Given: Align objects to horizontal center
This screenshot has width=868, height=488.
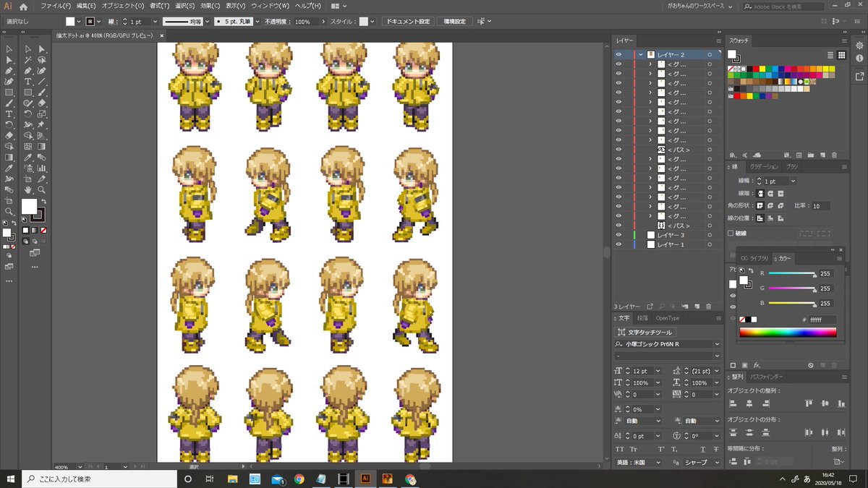Looking at the screenshot, I should tap(749, 403).
